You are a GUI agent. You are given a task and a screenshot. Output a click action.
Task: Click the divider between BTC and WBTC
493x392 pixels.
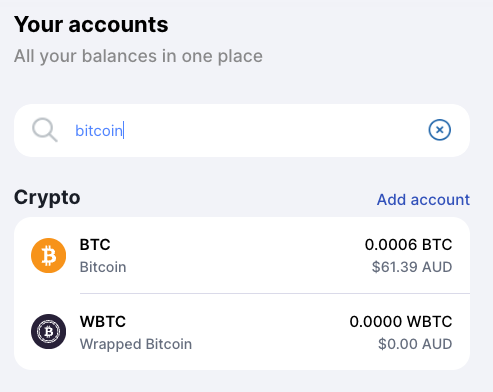275,294
